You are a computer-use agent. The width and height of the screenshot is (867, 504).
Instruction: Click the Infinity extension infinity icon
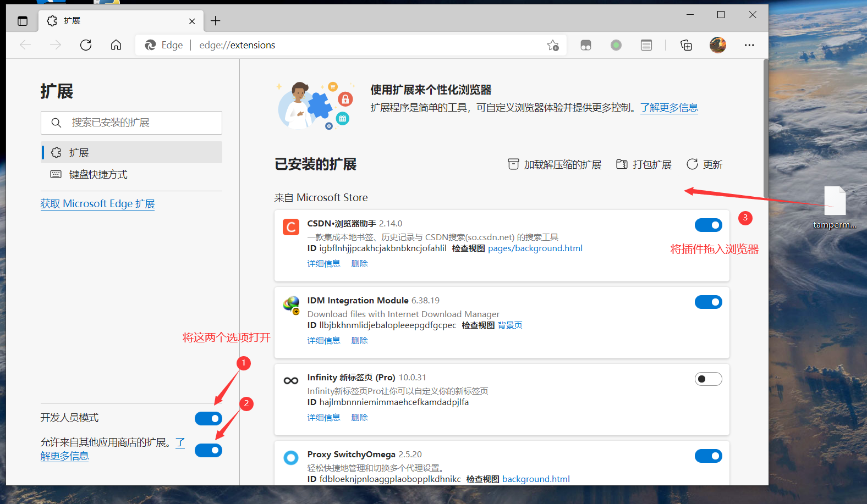tap(291, 380)
